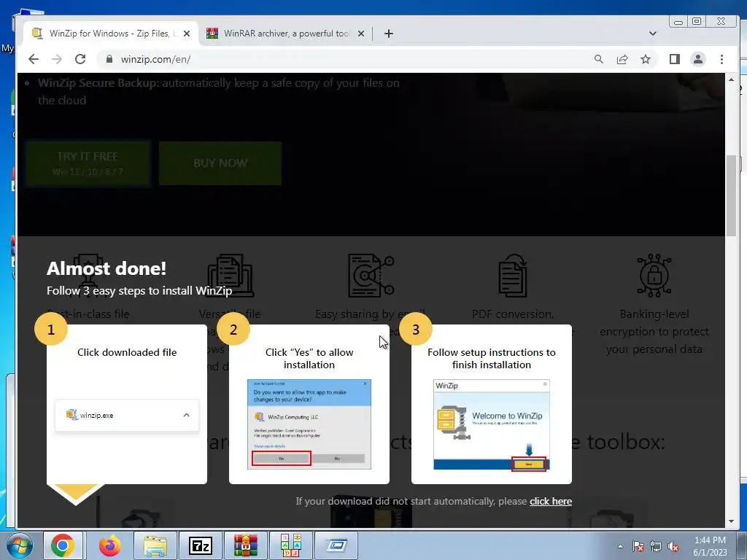Expand winzip.exe download item chevron
The height and width of the screenshot is (560, 747).
coord(186,415)
